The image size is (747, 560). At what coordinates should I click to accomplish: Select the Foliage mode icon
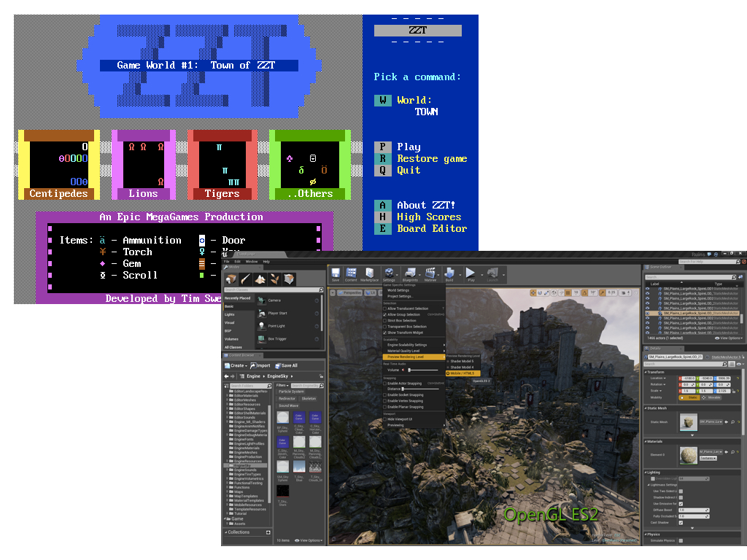(x=274, y=279)
